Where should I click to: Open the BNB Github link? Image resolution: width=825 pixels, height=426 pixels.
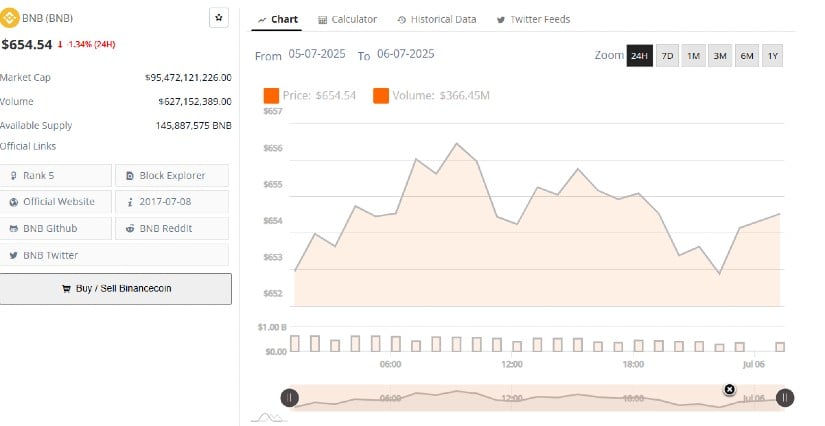point(56,229)
